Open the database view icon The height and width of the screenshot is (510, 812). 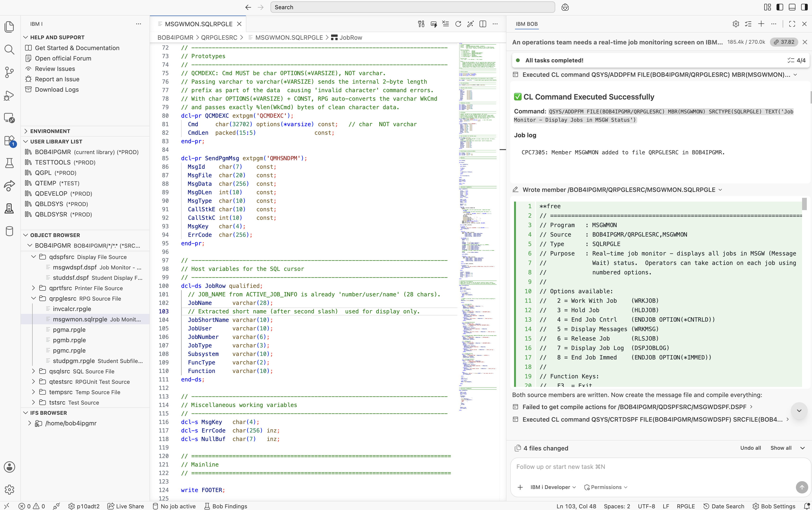(x=9, y=231)
